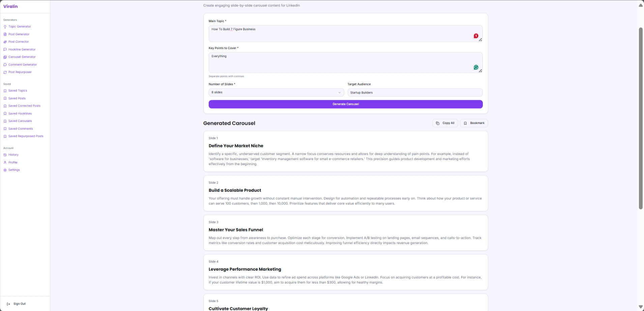
Task: Click the Carousel Generator text label
Action: pos(22,57)
